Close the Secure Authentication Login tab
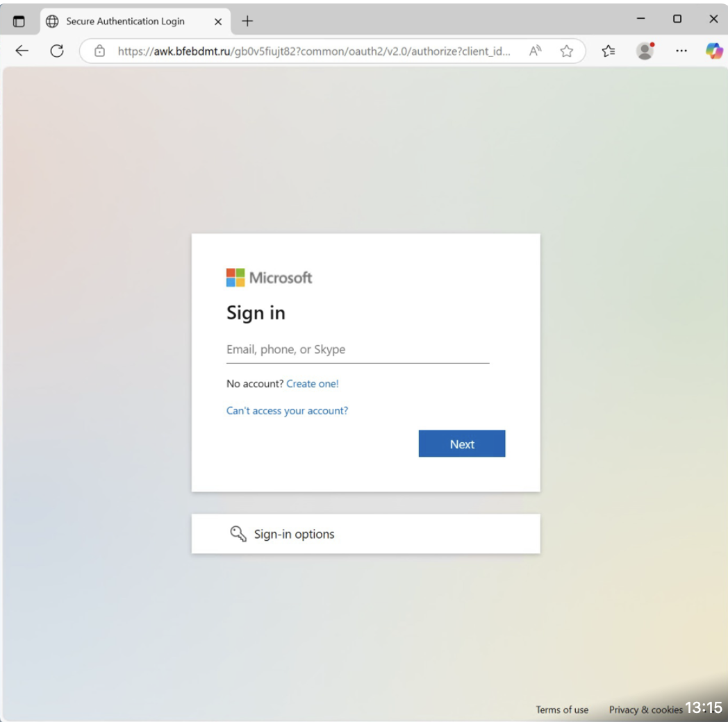 [217, 22]
